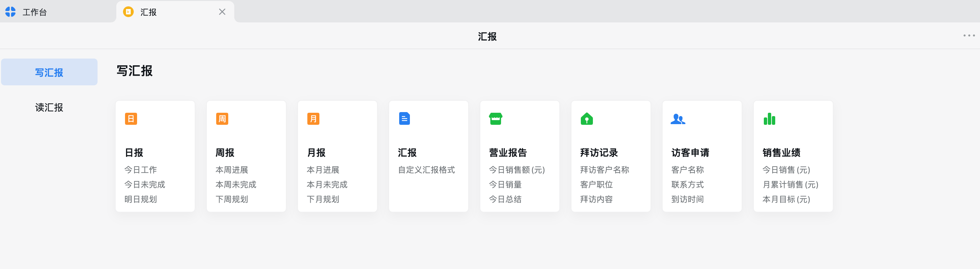
Task: Click the 拜访内容 text
Action: (x=597, y=199)
